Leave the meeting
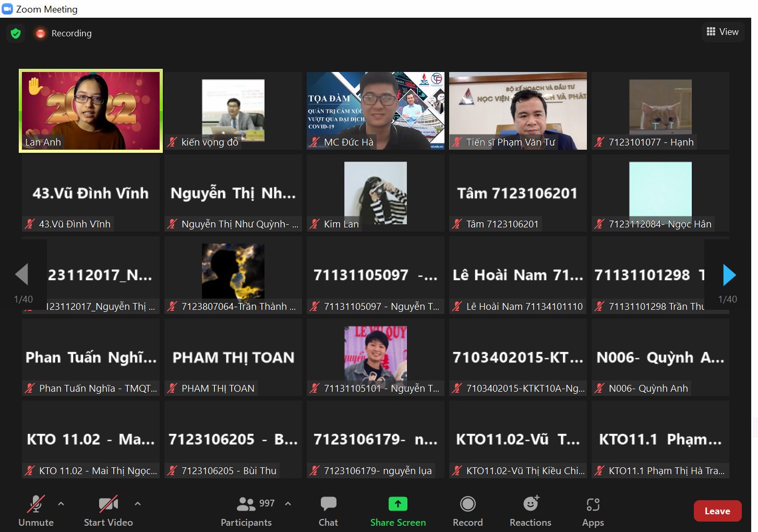The image size is (758, 532). point(717,511)
